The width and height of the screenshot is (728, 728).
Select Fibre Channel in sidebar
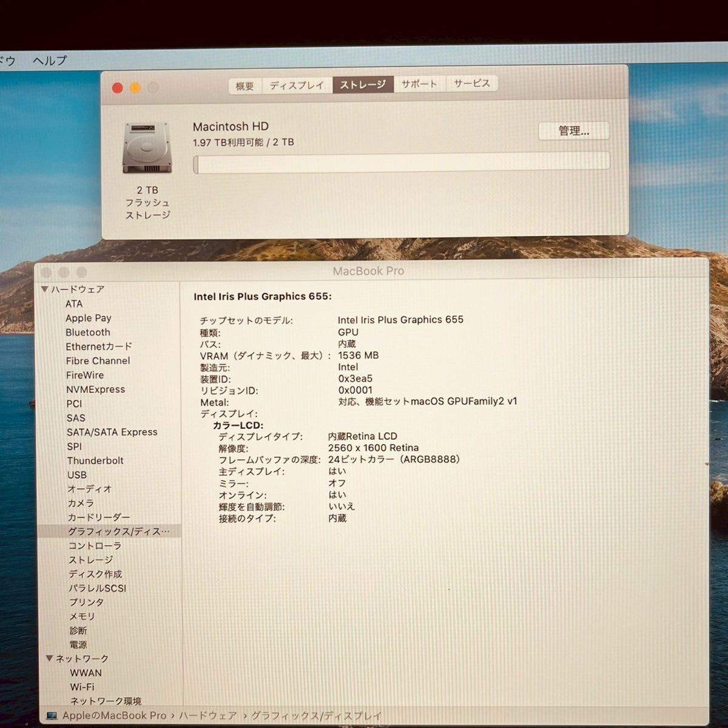(x=98, y=361)
